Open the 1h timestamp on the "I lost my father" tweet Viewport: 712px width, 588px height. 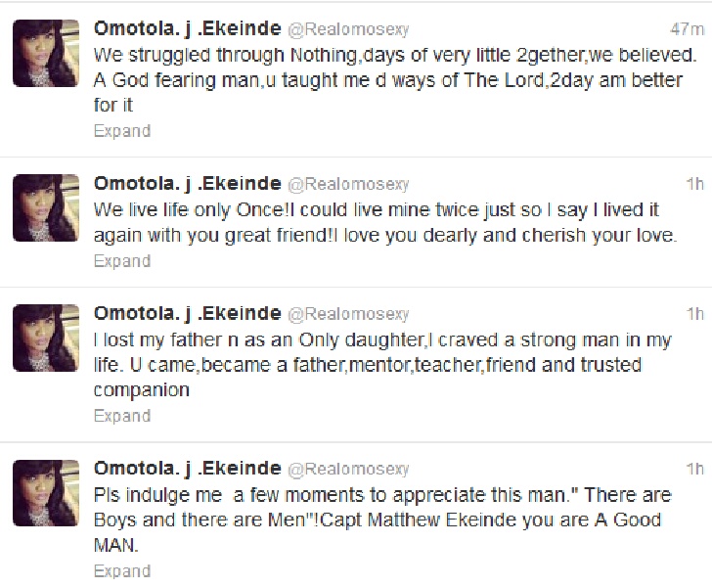point(695,314)
